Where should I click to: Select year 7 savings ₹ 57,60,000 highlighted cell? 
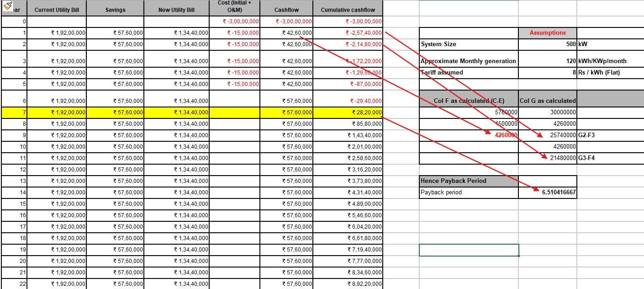click(x=115, y=112)
